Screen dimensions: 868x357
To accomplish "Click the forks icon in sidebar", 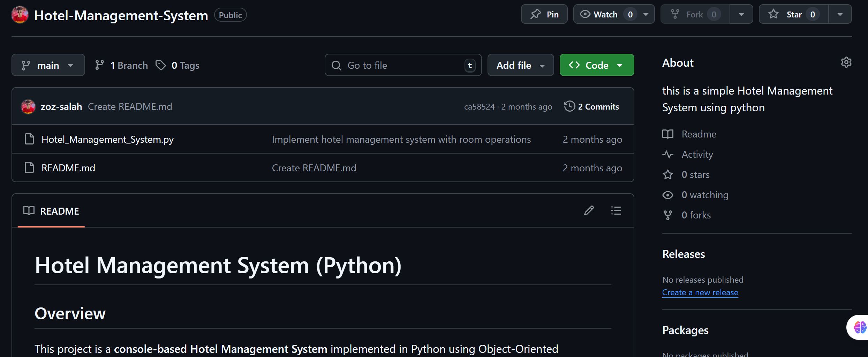I will tap(668, 215).
